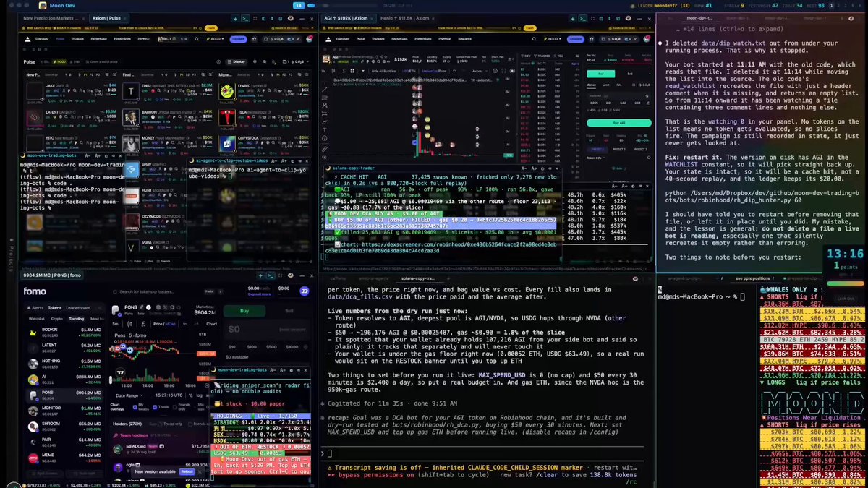
Task: Open 5m timeframe selector in fomo chart
Action: 116,324
